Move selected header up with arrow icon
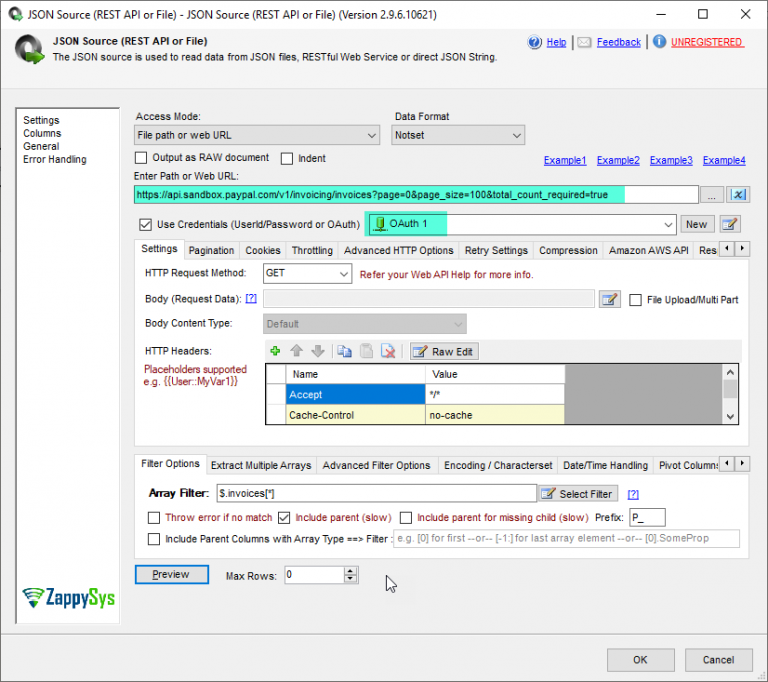 296,351
